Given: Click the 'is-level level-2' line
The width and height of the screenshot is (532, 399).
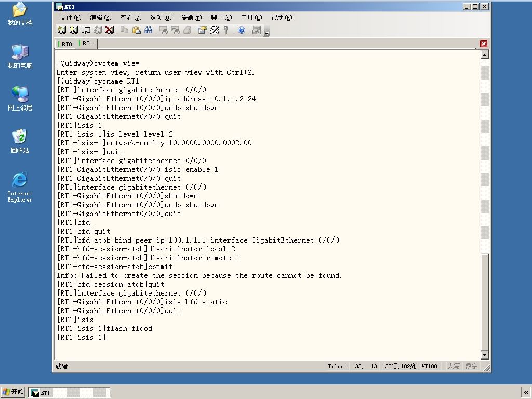Looking at the screenshot, I should 115,135.
